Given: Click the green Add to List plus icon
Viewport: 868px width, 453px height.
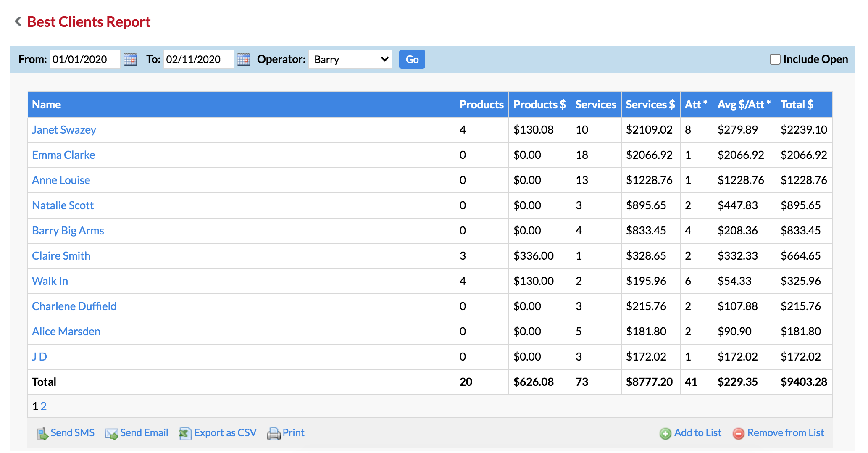Looking at the screenshot, I should [x=665, y=433].
